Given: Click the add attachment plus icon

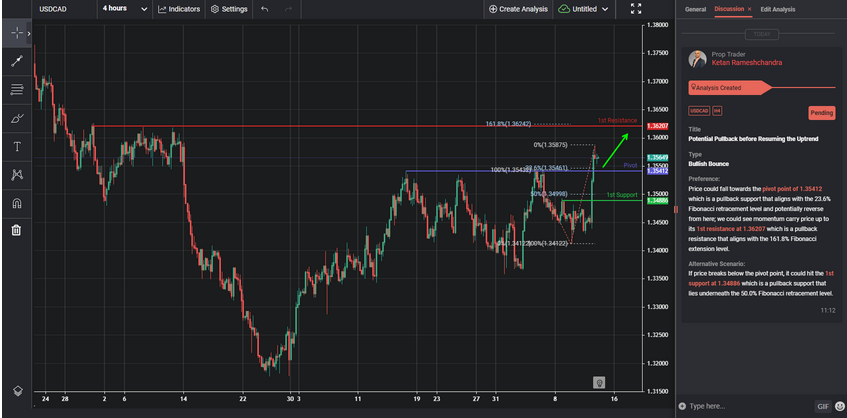Looking at the screenshot, I should pos(682,406).
